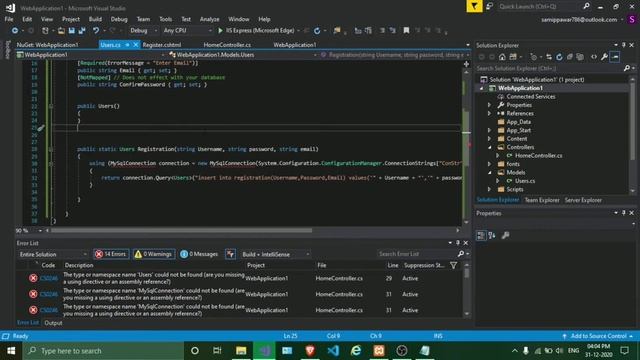Click the View Code icon in Solution Explorer
The height and width of the screenshot is (360, 640).
tap(594, 57)
